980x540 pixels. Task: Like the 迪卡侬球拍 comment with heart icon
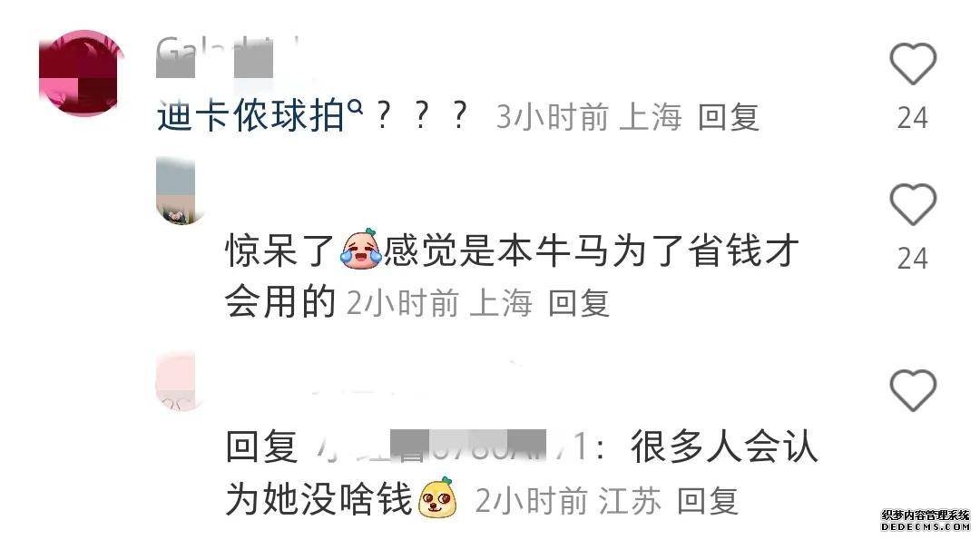(913, 64)
